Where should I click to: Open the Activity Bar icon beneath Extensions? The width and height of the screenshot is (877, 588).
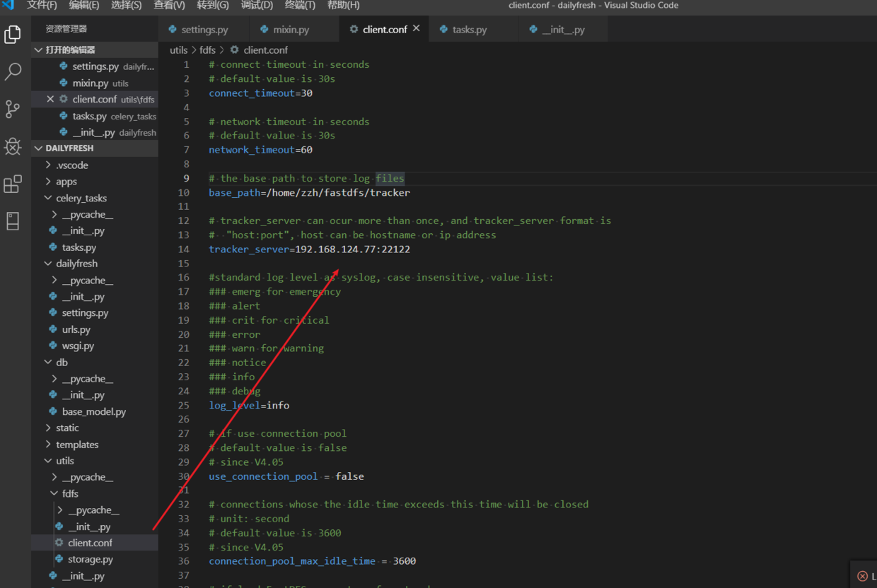click(x=13, y=221)
